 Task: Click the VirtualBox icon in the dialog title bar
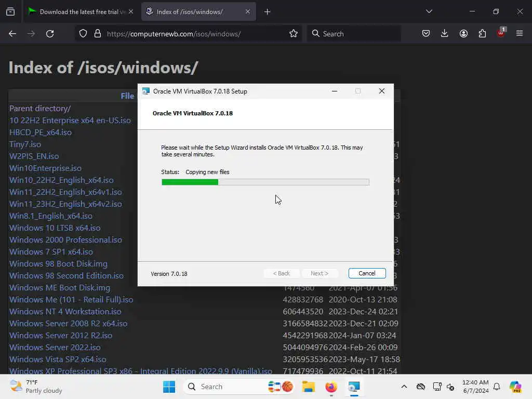(x=146, y=91)
